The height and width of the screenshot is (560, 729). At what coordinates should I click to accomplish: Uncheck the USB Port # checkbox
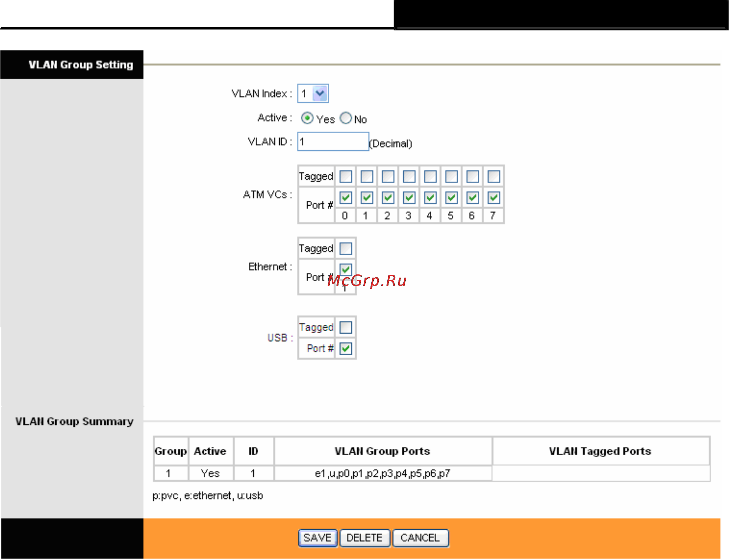(346, 348)
